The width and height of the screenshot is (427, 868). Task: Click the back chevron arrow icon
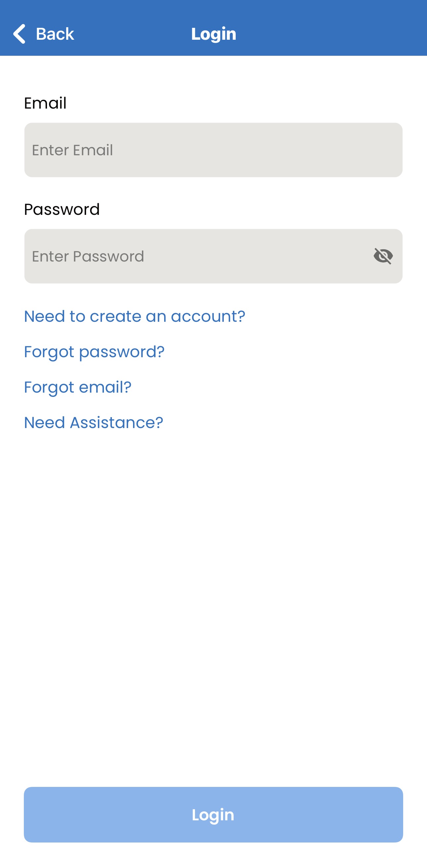tap(20, 33)
